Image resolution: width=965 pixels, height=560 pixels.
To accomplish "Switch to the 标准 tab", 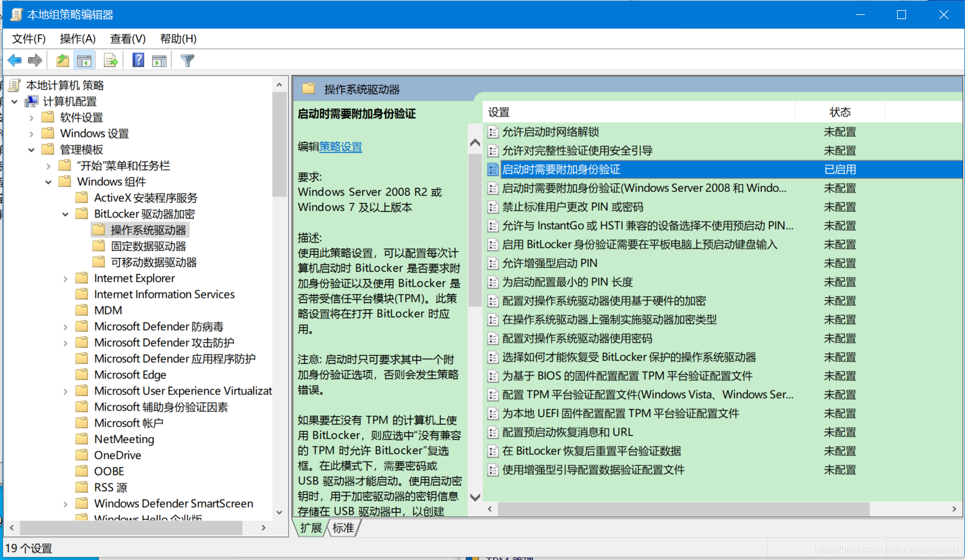I will [x=343, y=528].
